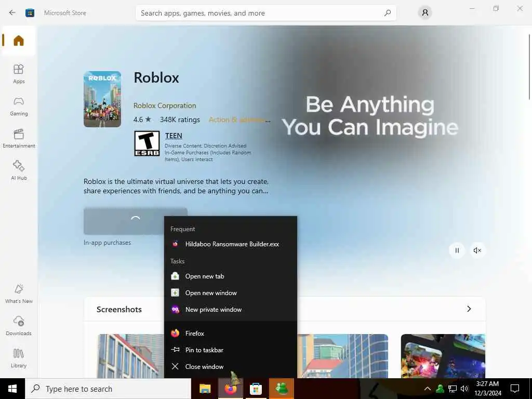
Task: Select Pin to taskbar in jump list
Action: (x=230, y=350)
